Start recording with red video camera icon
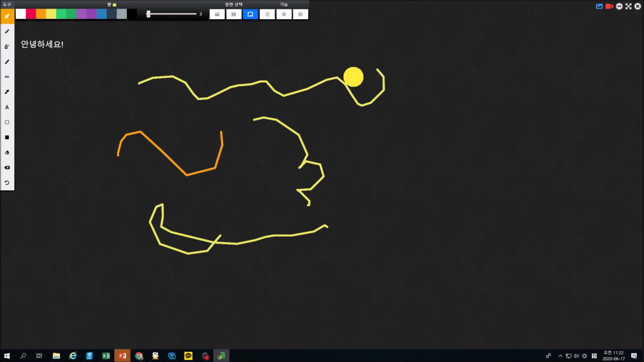644x362 pixels. coord(609,6)
